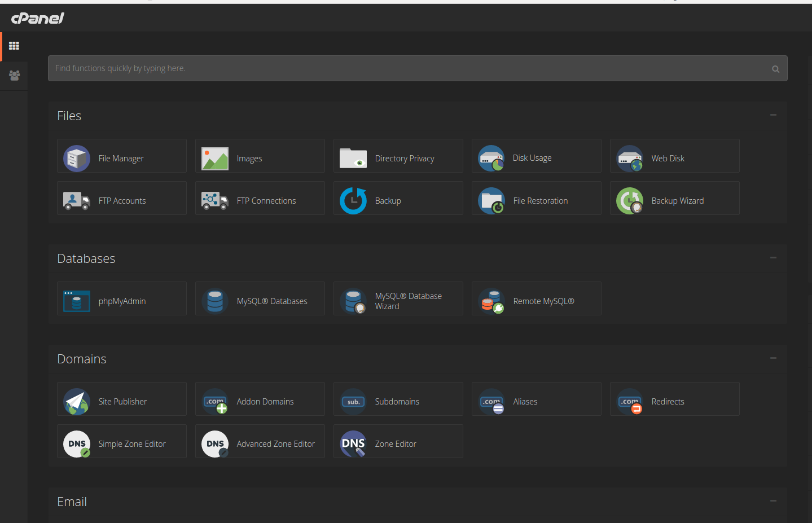Open the Subdomains link text
Screen dimensions: 812x523
pos(397,402)
